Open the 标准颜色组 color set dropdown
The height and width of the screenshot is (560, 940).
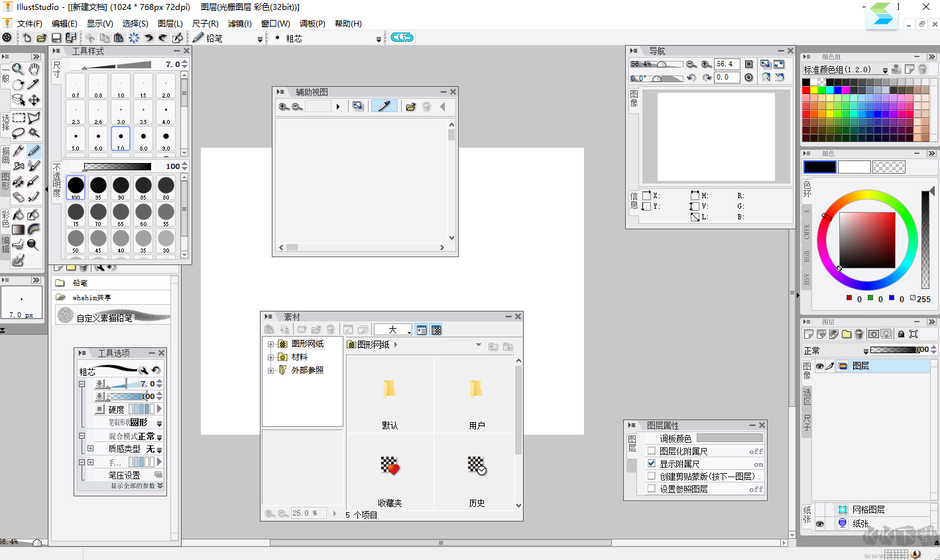(885, 70)
